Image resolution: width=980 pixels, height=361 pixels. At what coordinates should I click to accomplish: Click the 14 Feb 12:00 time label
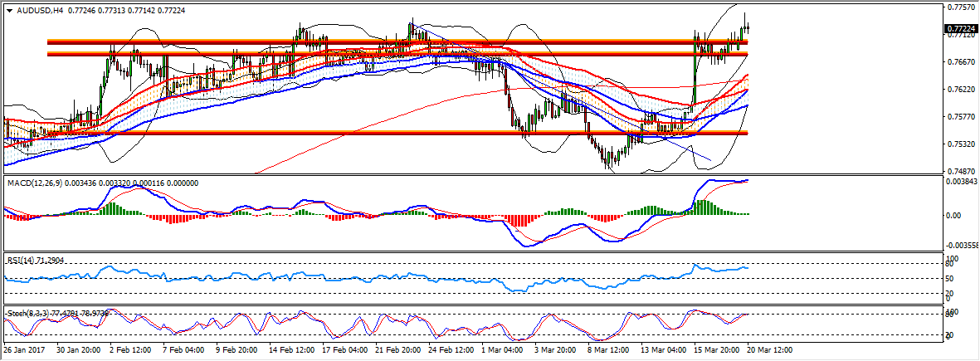click(x=290, y=350)
